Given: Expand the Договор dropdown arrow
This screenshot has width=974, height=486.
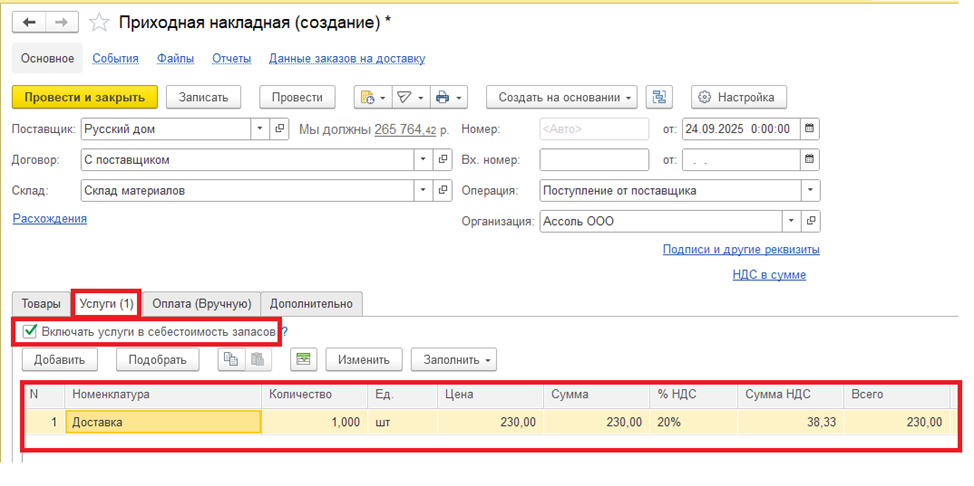Looking at the screenshot, I should click(423, 160).
